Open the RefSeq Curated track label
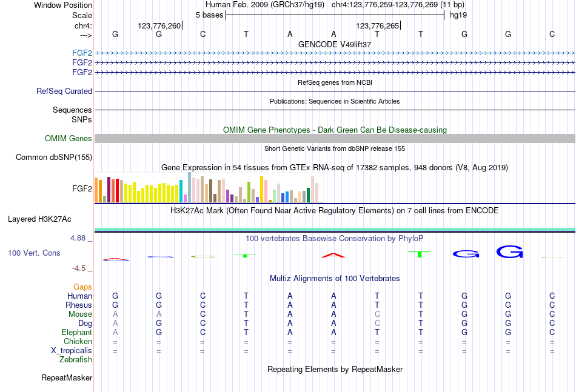Screen dimensions: 576x392 click(64, 91)
